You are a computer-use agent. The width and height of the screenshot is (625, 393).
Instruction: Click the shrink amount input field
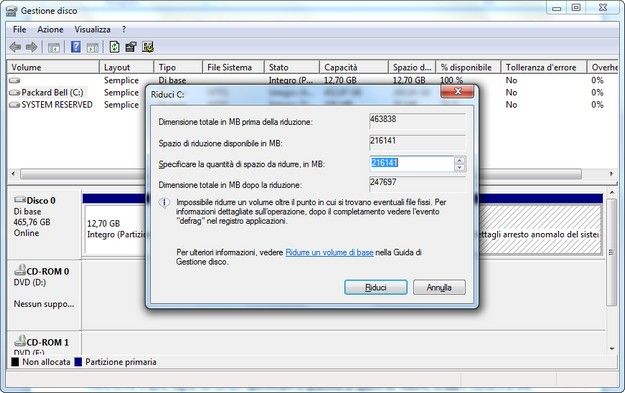(411, 163)
